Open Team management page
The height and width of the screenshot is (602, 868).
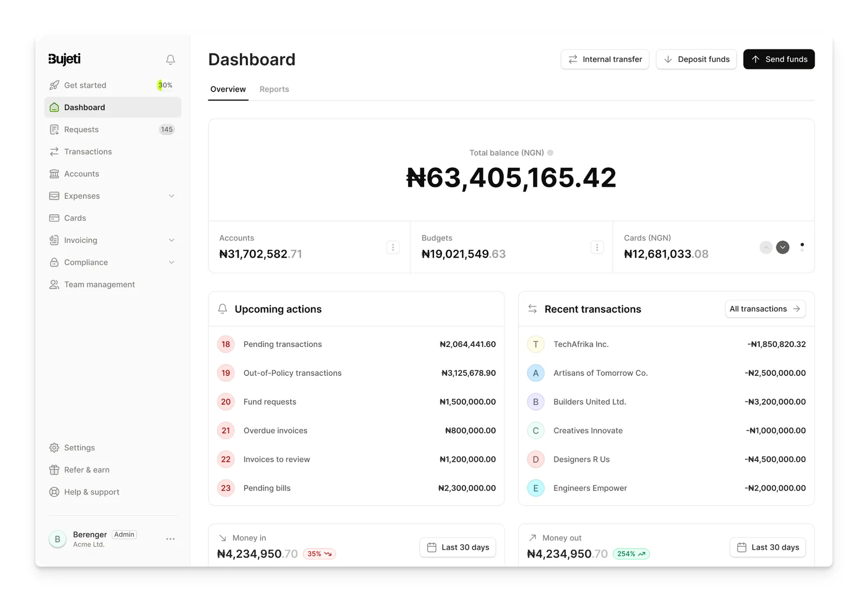click(113, 285)
